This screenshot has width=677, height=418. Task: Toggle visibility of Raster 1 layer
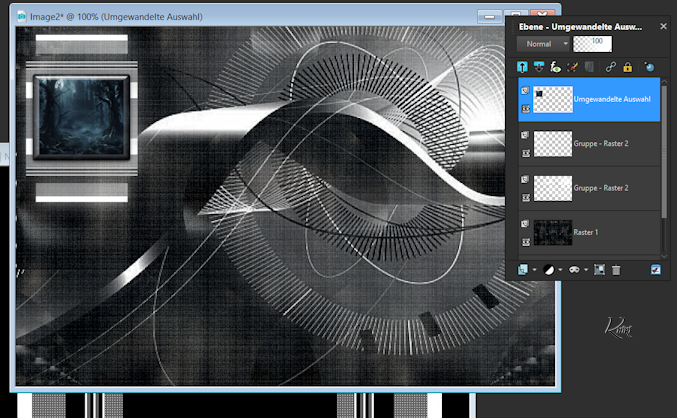(x=526, y=224)
